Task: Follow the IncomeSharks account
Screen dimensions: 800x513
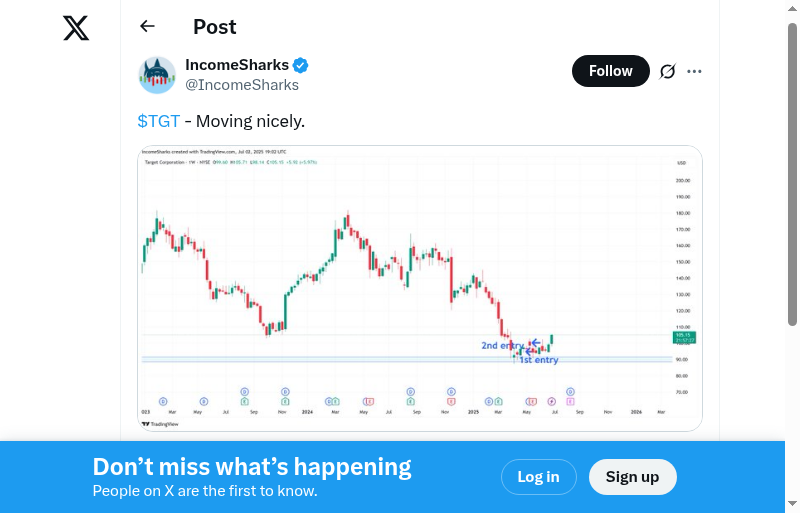Action: click(610, 71)
